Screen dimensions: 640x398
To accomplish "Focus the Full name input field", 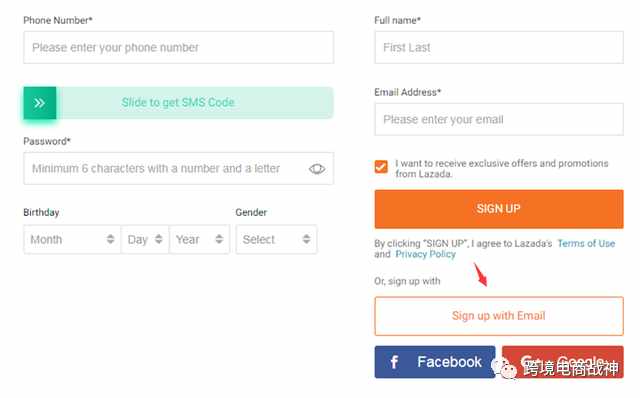I will [499, 47].
